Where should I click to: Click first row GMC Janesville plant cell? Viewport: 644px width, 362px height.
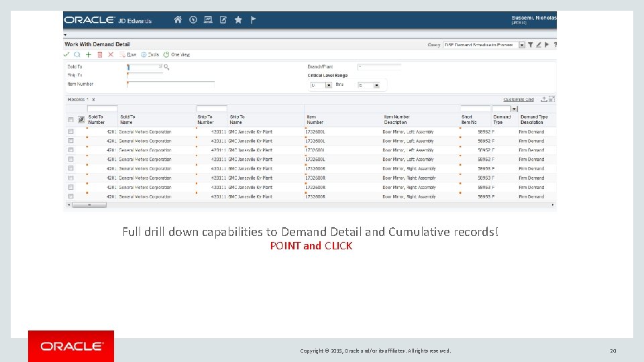point(250,132)
